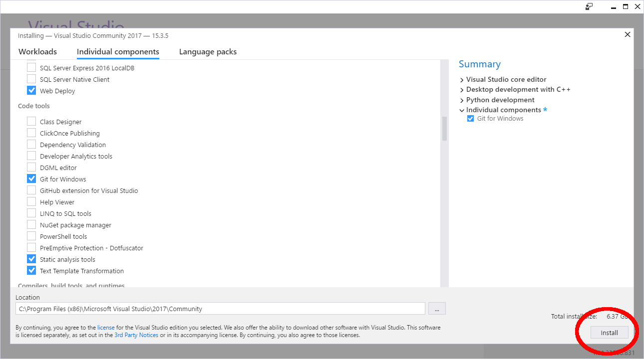644x359 pixels.
Task: Enable Class Designer checkbox
Action: pyautogui.click(x=31, y=122)
